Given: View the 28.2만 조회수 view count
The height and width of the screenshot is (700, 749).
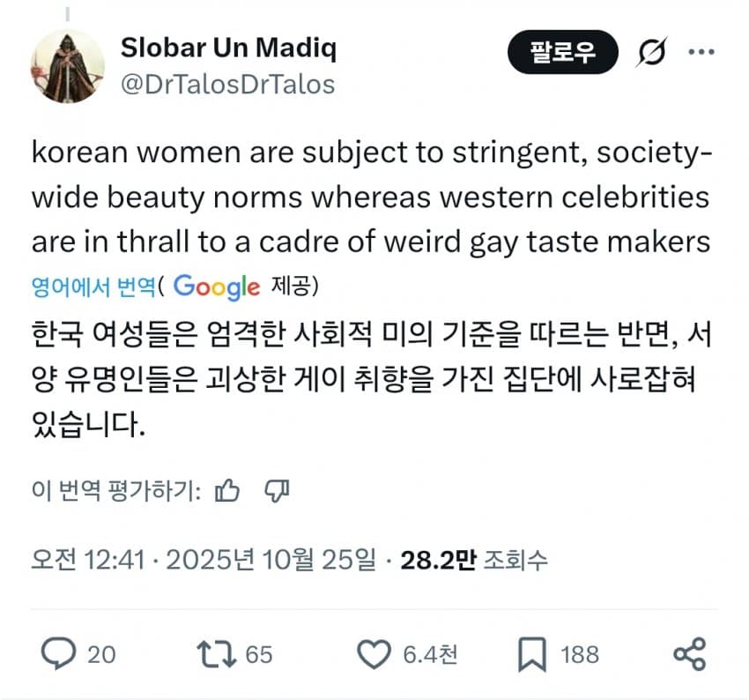Looking at the screenshot, I should pyautogui.click(x=474, y=559).
